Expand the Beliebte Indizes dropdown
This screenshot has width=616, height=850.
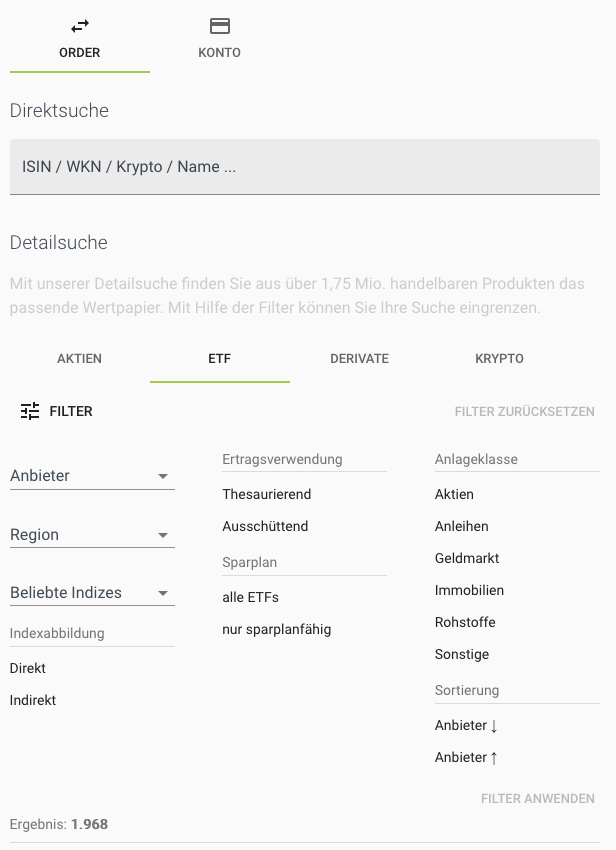click(x=92, y=593)
